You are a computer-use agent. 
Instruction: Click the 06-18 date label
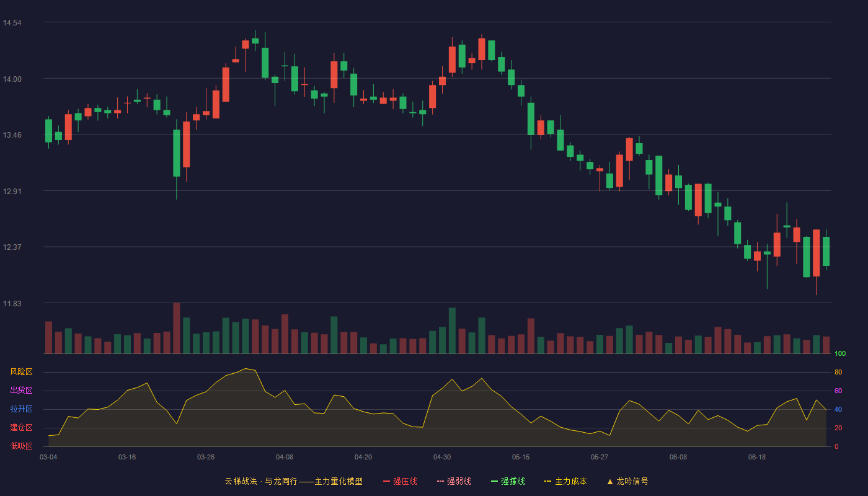point(757,457)
